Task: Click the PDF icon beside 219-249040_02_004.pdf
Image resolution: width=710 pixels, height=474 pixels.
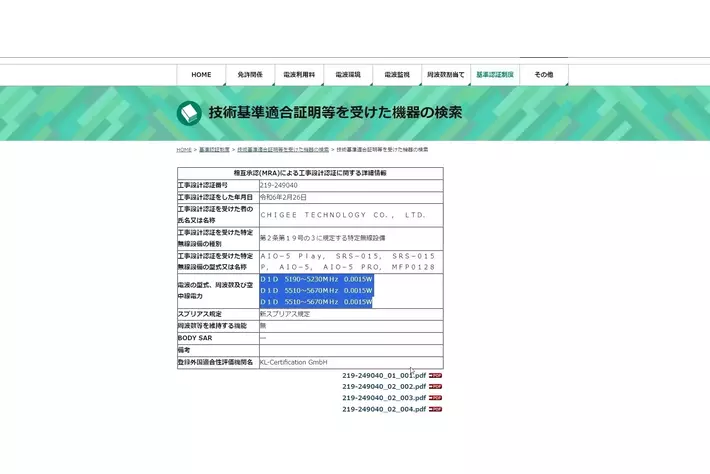Action: [435, 409]
